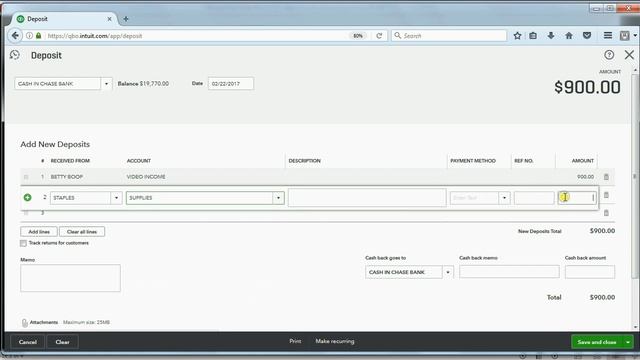Click 900.00 amount in line 1
This screenshot has height=360, width=640.
585,177
